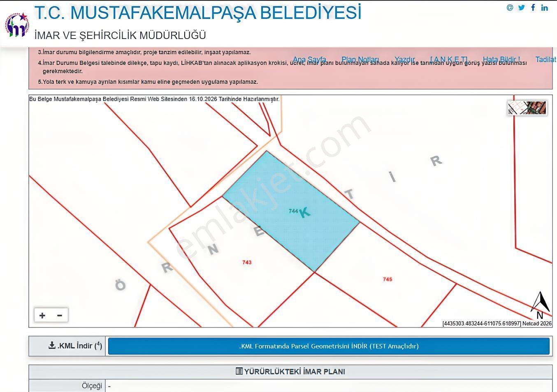Viewport: 557px width, 392px height.
Task: Open the Facebook icon link
Action: point(533,7)
